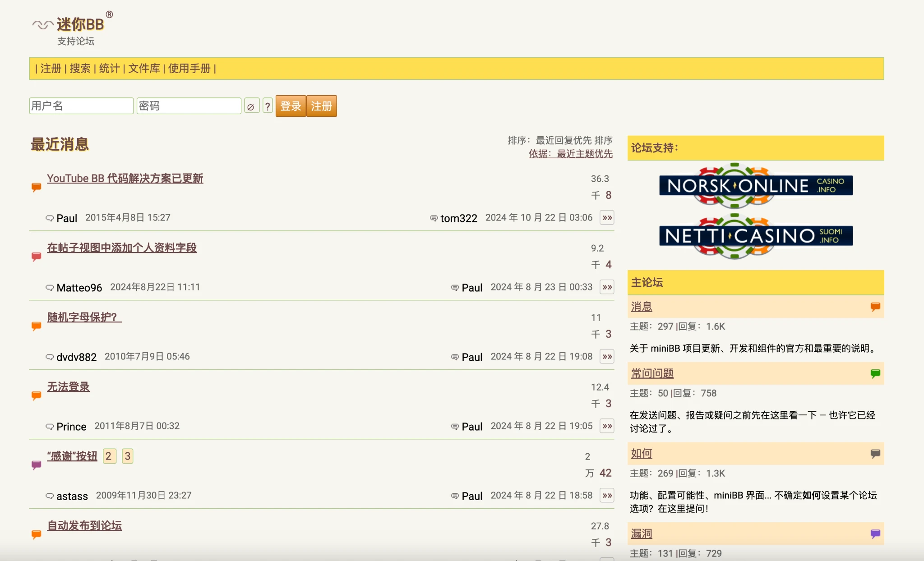Image resolution: width=924 pixels, height=561 pixels.
Task: Jump to last post of YouTube BB topic
Action: tap(607, 218)
